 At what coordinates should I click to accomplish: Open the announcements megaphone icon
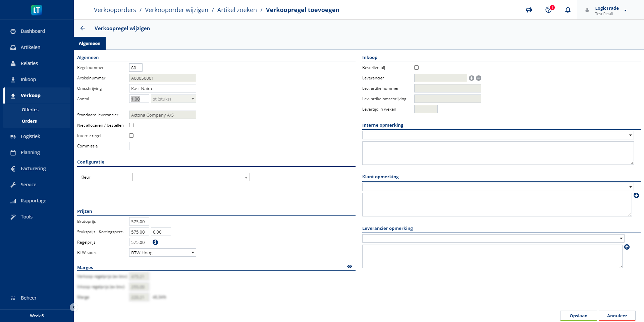[529, 10]
